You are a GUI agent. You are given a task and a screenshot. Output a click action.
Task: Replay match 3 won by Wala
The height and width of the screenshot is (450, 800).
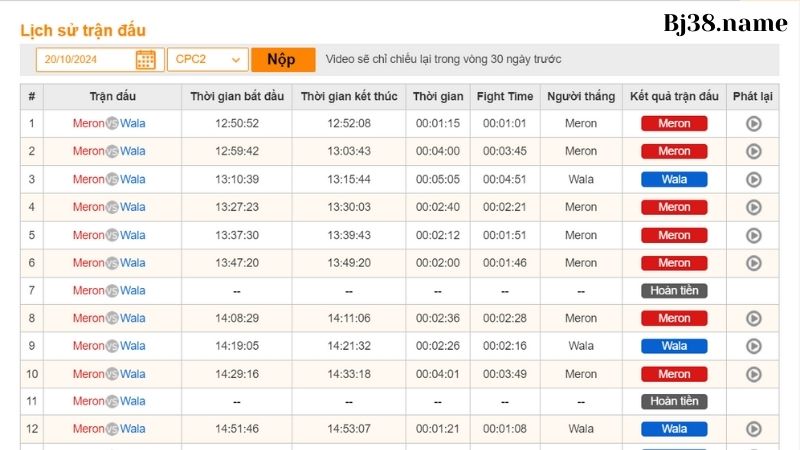tap(754, 180)
